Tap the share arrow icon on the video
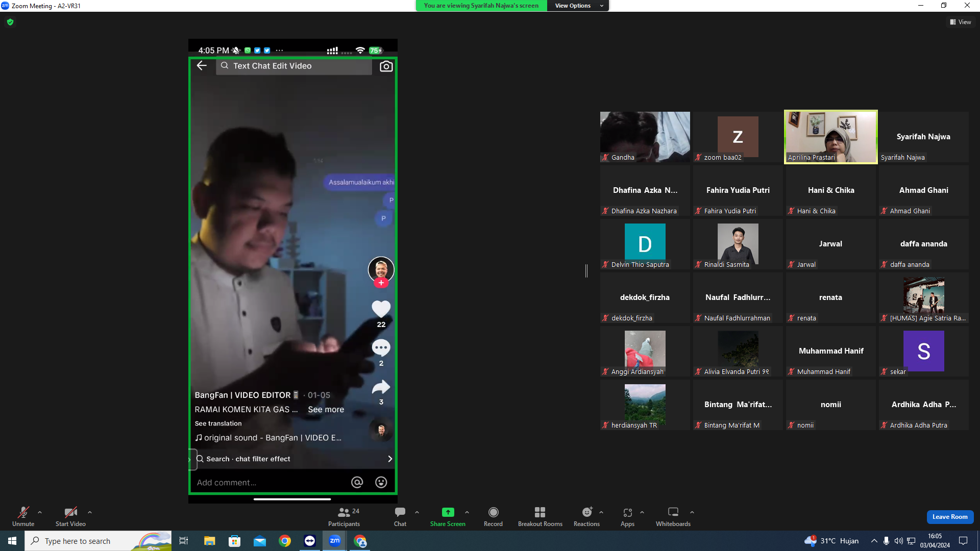The width and height of the screenshot is (980, 551). click(381, 387)
